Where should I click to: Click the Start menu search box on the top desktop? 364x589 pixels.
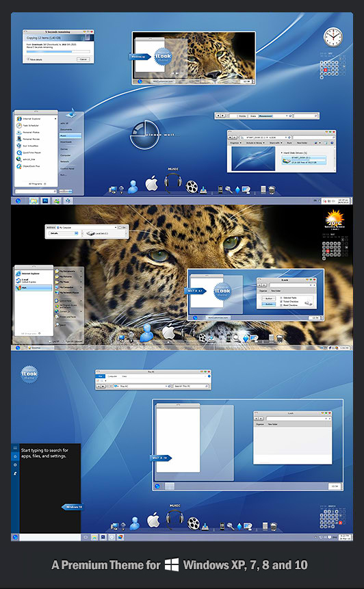coord(36,192)
